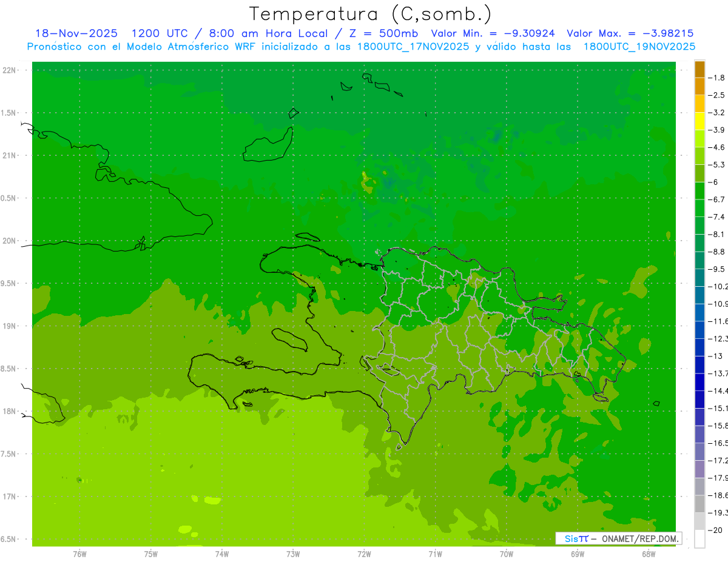Click the "18N" latitude label

click(x=10, y=411)
